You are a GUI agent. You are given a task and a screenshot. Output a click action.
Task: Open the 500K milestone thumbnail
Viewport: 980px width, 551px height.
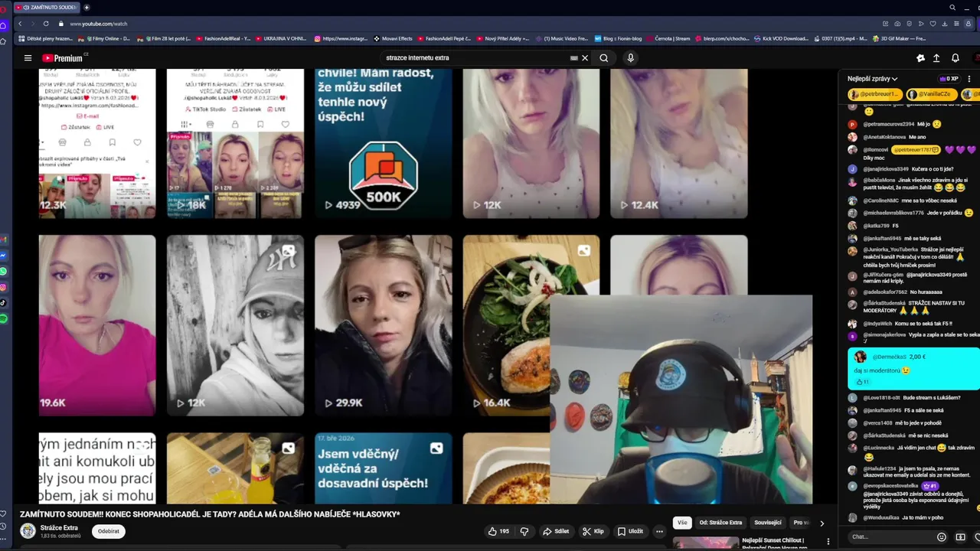pyautogui.click(x=384, y=143)
